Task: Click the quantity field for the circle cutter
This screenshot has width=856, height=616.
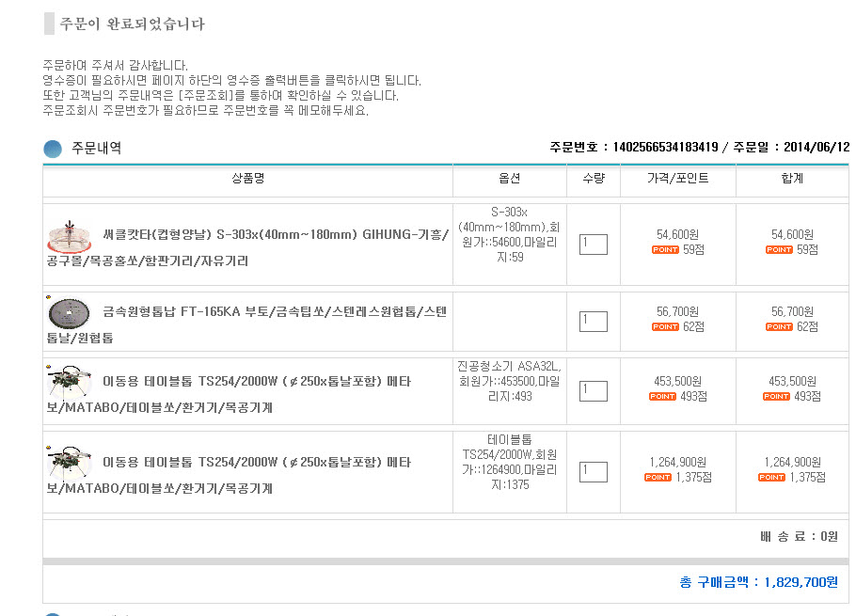Action: pyautogui.click(x=594, y=245)
